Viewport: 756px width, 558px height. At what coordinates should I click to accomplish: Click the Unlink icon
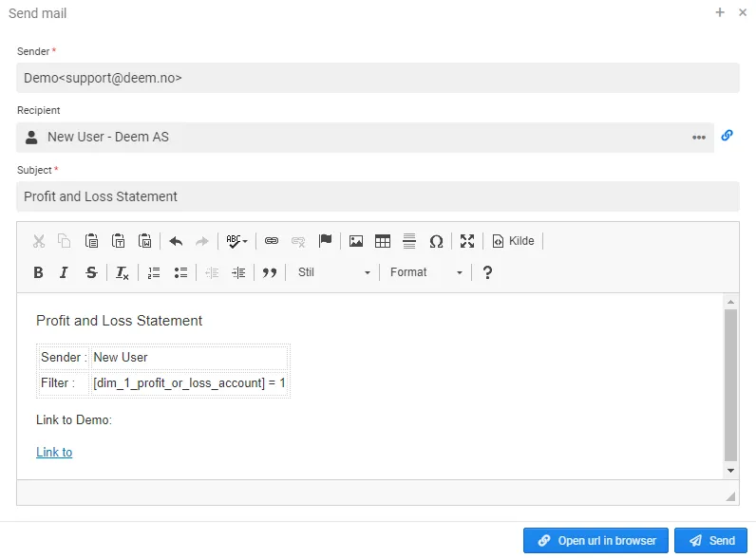click(298, 241)
